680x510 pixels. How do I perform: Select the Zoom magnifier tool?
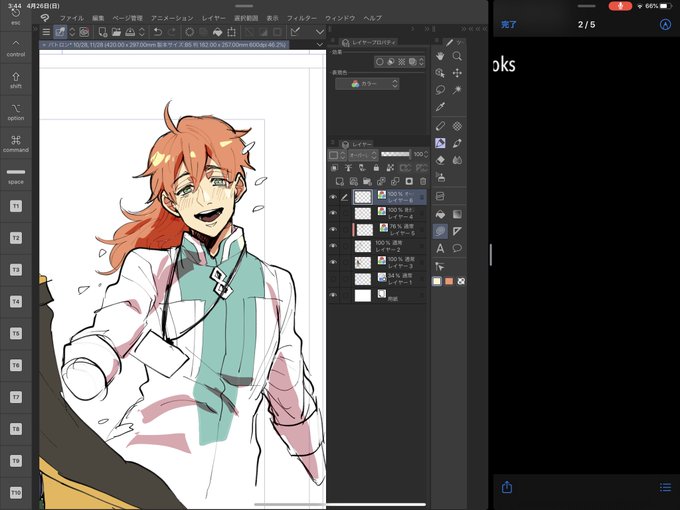(x=457, y=56)
